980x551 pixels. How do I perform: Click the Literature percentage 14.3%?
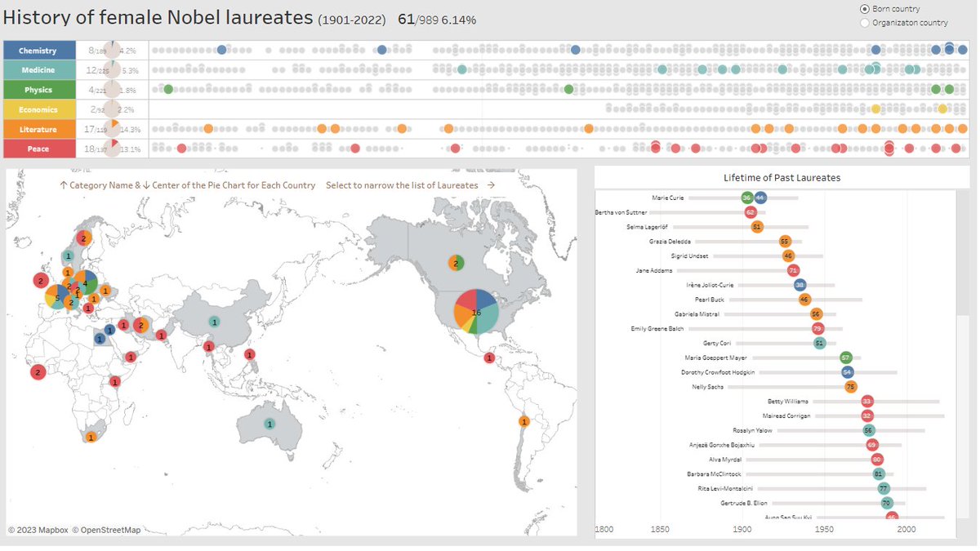pos(130,130)
